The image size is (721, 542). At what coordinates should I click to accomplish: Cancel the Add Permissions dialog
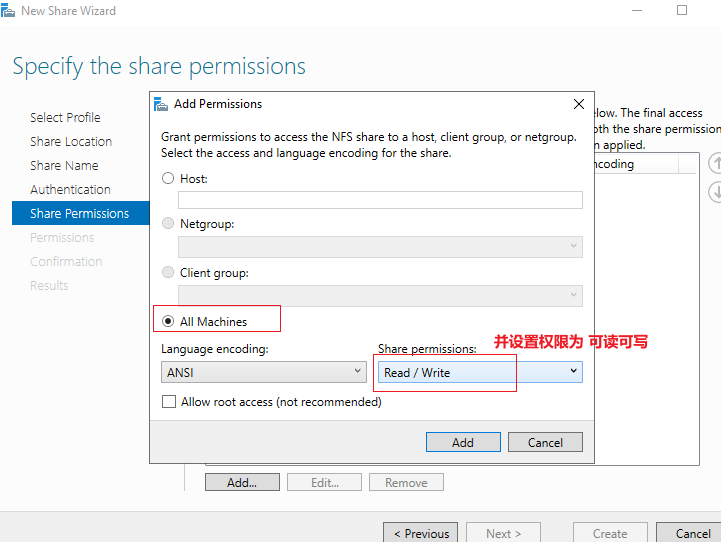pos(545,442)
